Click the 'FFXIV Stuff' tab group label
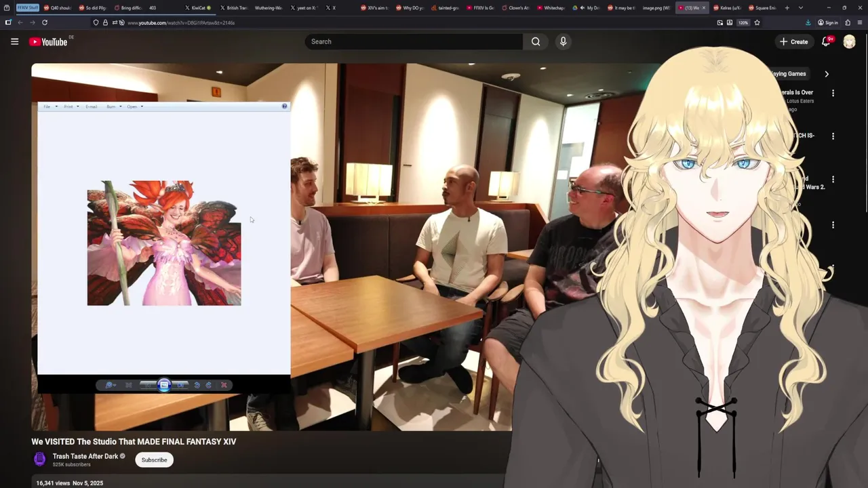868x488 pixels. coord(28,7)
